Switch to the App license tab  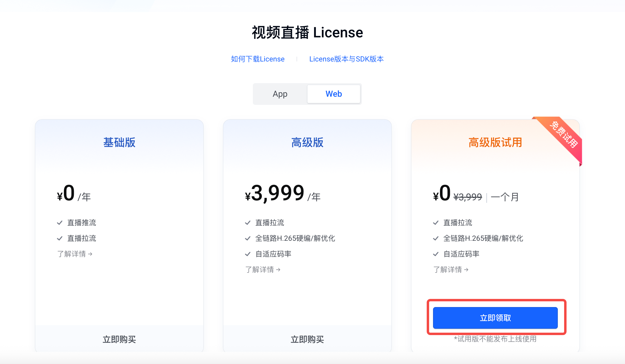pyautogui.click(x=280, y=94)
